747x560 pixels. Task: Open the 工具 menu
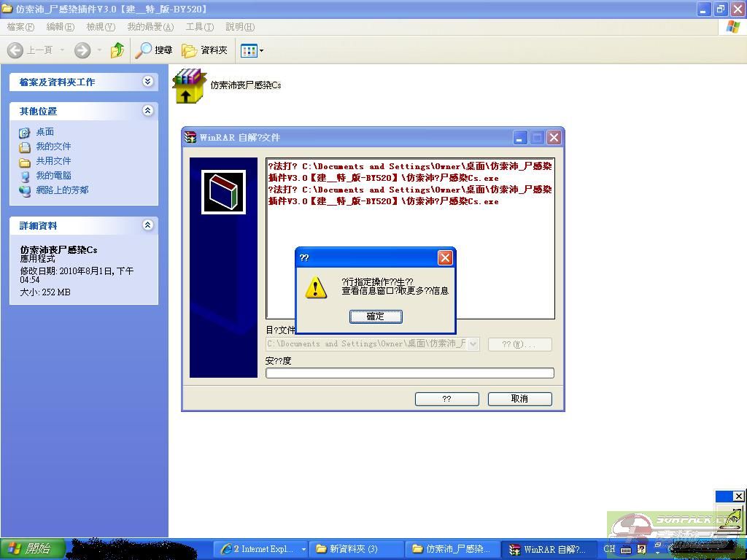coord(199,27)
